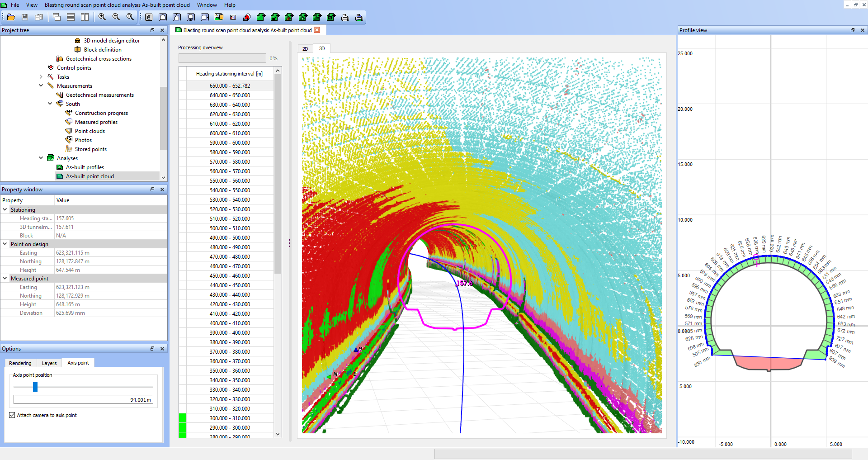Click the profile with bottom arrow icon

(191, 17)
